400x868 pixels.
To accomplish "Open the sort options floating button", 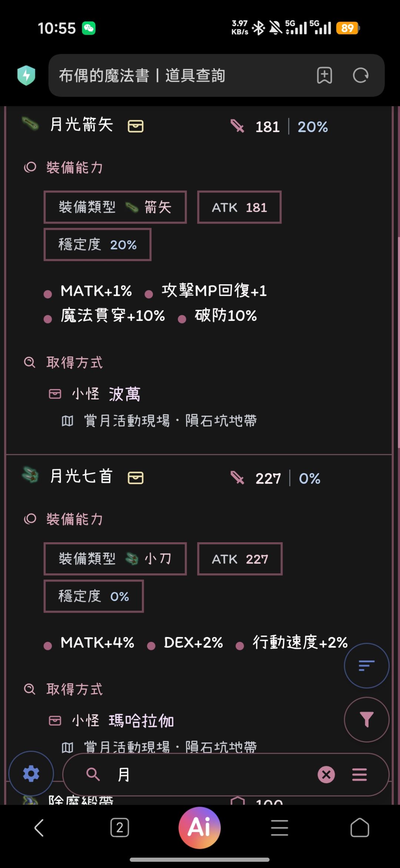I will coord(366,665).
